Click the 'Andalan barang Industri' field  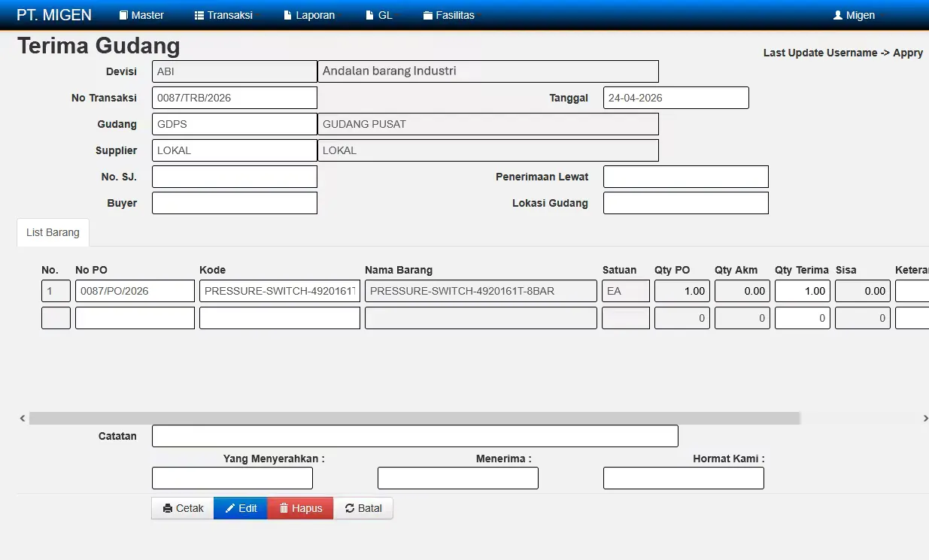[x=488, y=71]
